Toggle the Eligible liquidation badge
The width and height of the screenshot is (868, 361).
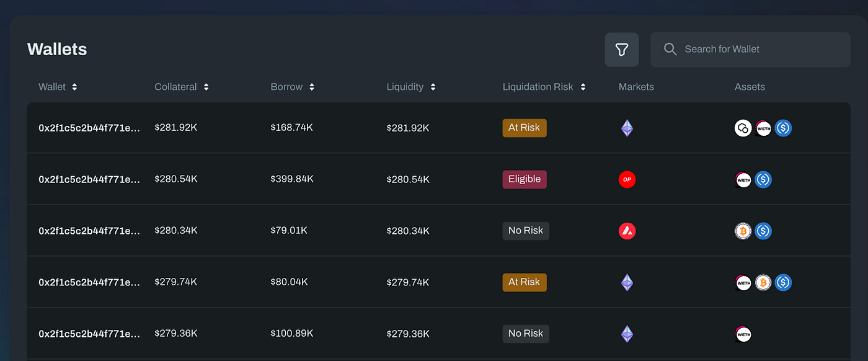pos(525,179)
